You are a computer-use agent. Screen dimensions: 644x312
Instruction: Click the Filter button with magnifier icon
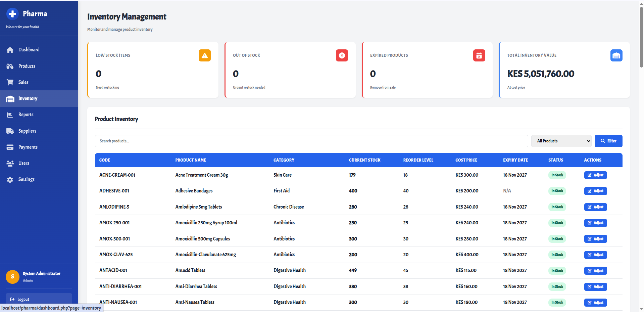[608, 141]
